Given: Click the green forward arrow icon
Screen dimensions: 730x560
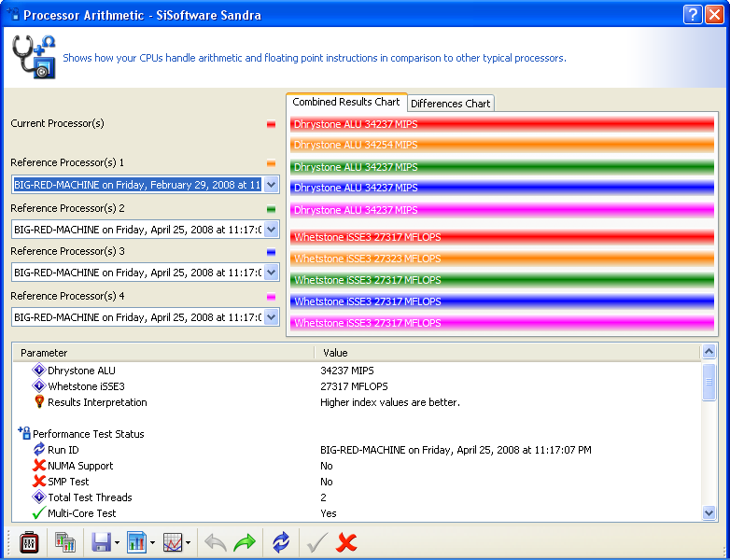Looking at the screenshot, I should pyautogui.click(x=245, y=543).
